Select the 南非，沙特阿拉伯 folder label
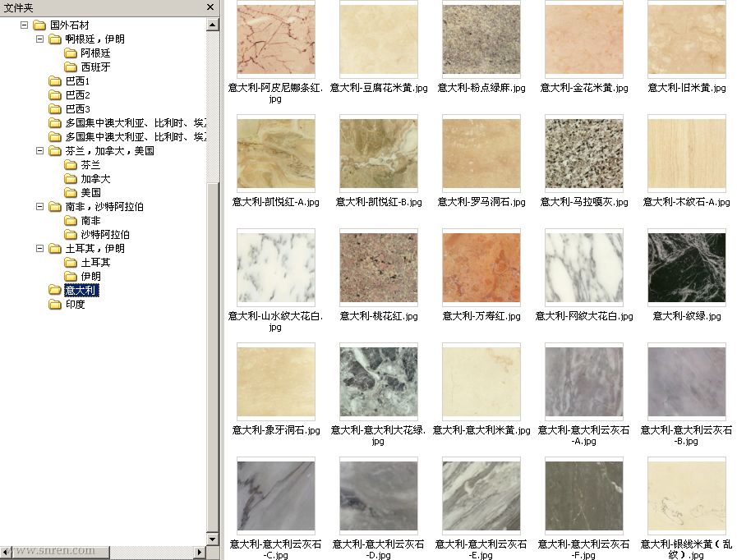 (105, 207)
